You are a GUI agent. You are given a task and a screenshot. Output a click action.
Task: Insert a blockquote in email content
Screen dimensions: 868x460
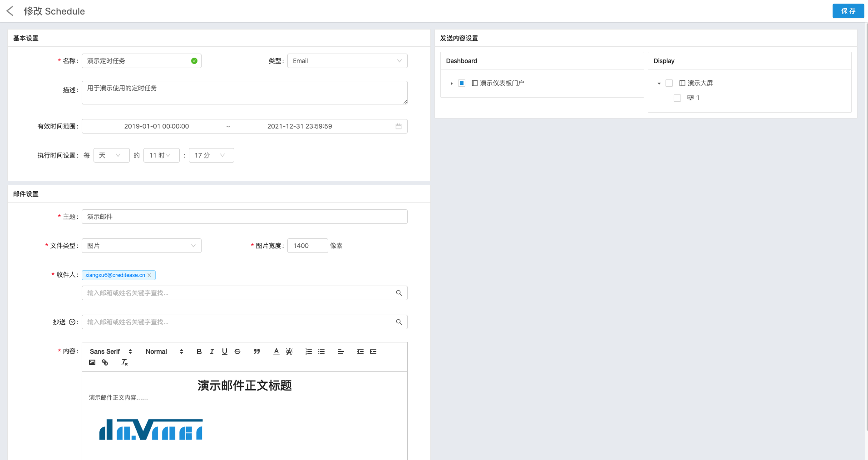click(257, 351)
